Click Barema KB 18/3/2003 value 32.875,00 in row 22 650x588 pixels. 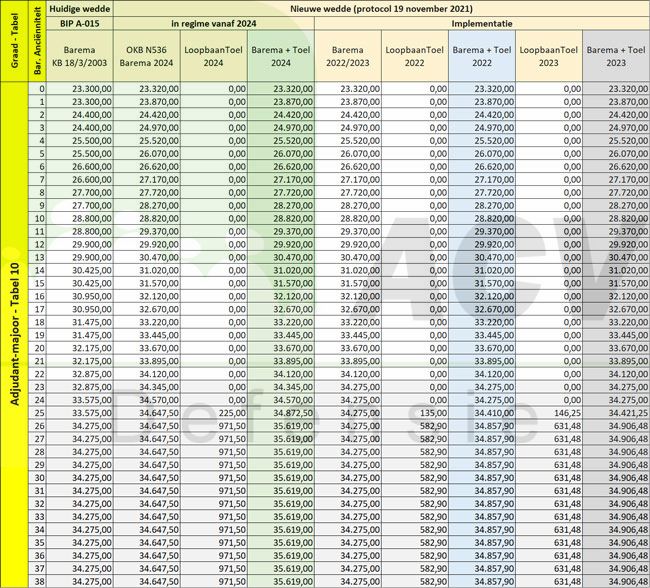pos(80,374)
